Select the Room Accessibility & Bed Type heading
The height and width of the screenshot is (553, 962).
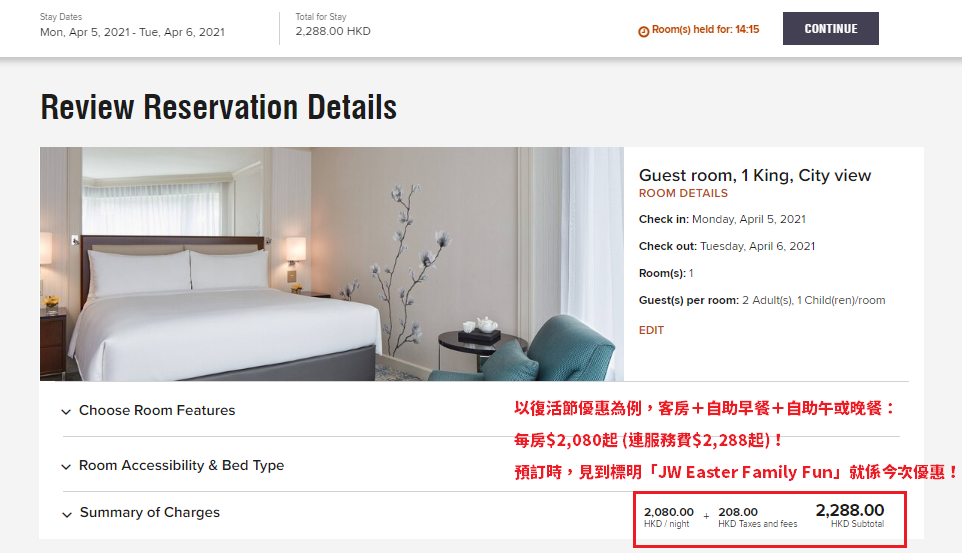182,465
